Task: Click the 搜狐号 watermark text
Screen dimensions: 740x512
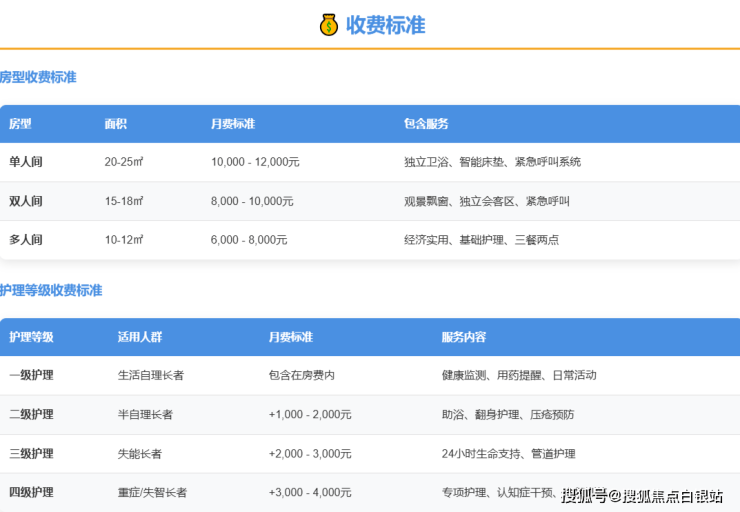Action: pos(586,495)
